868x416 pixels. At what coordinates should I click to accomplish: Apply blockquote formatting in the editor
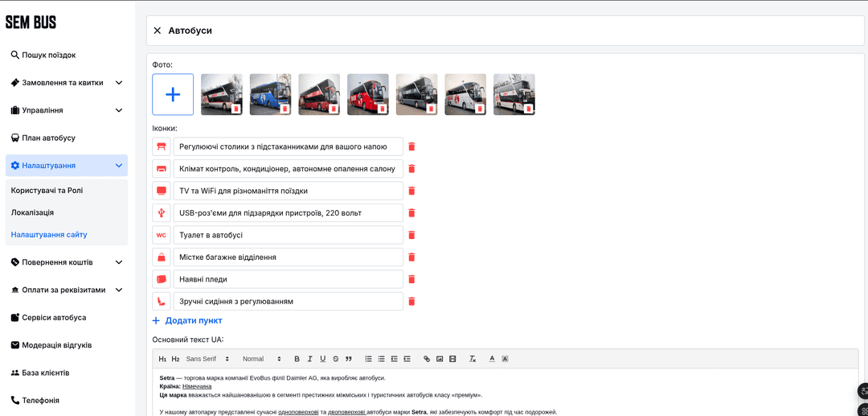pyautogui.click(x=349, y=359)
